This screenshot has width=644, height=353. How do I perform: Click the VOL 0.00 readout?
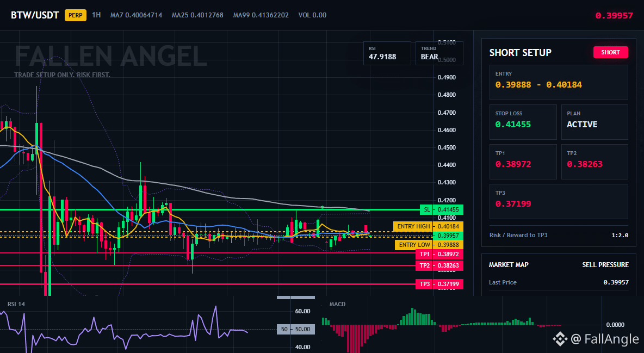tap(312, 15)
